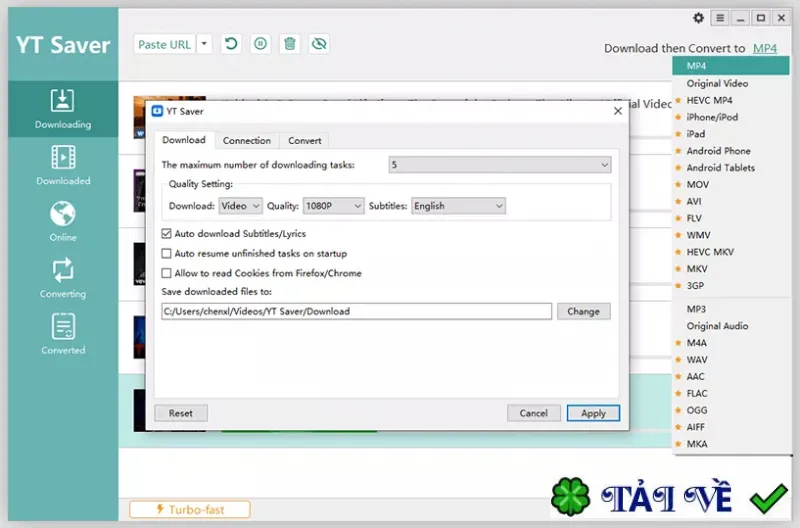Viewport: 800px width, 528px height.
Task: Select iPhone/iPod format option
Action: 731,117
